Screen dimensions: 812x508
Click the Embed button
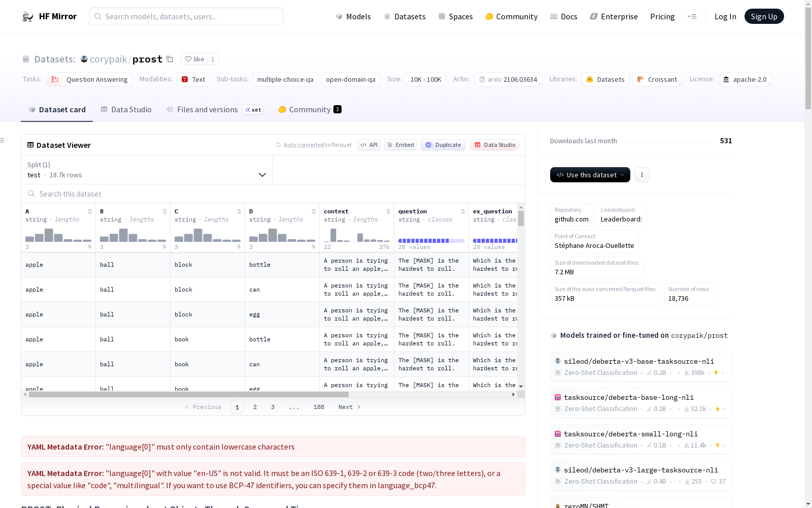pos(400,145)
